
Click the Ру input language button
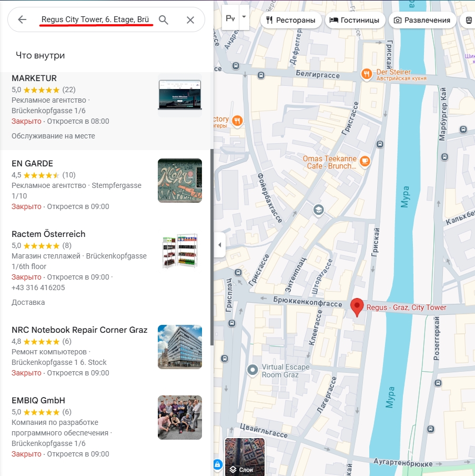[x=230, y=18]
